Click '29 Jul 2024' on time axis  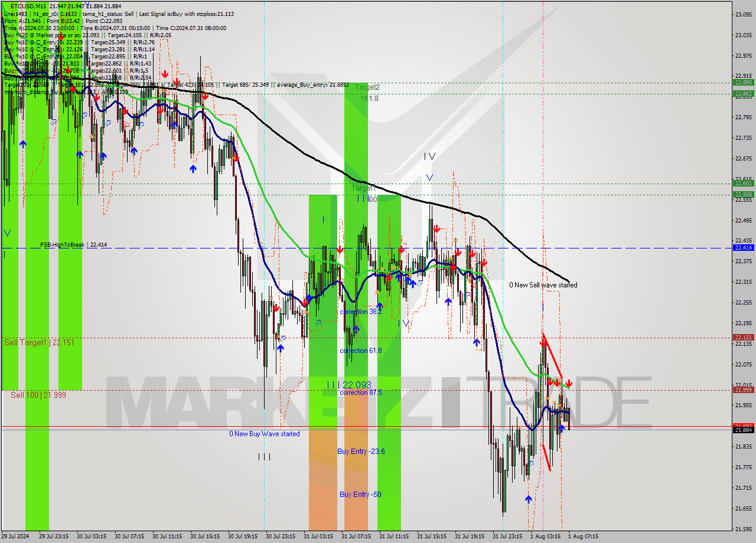[15, 537]
